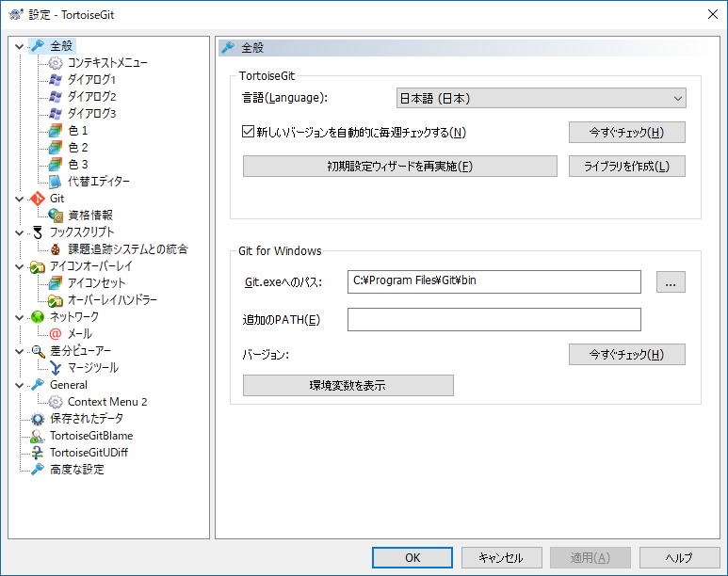Click the color icon for 色 2

[56, 148]
